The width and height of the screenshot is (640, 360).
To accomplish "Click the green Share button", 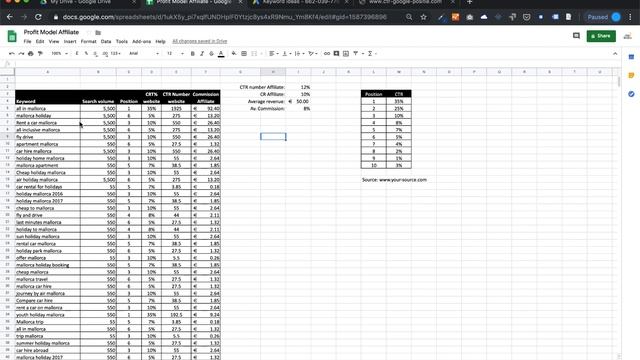I will click(x=601, y=36).
